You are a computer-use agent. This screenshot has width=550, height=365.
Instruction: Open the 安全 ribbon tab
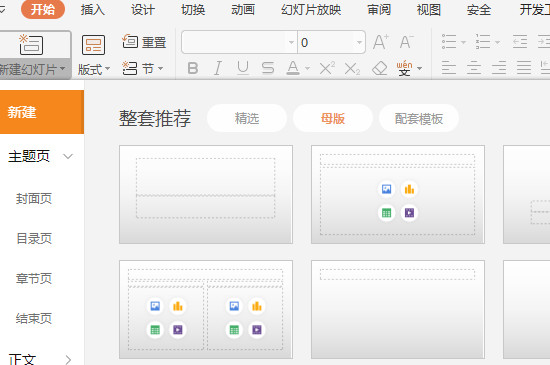pos(479,9)
